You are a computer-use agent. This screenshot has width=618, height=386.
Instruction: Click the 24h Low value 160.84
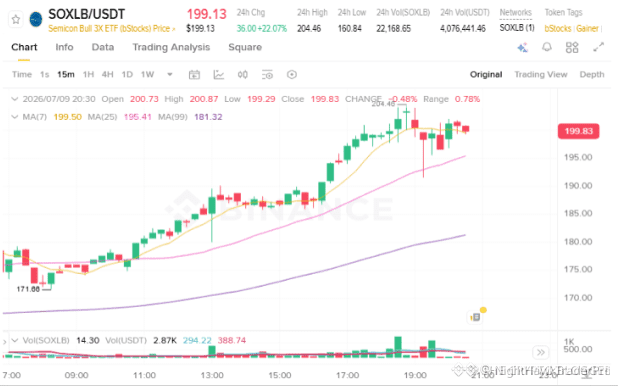350,29
